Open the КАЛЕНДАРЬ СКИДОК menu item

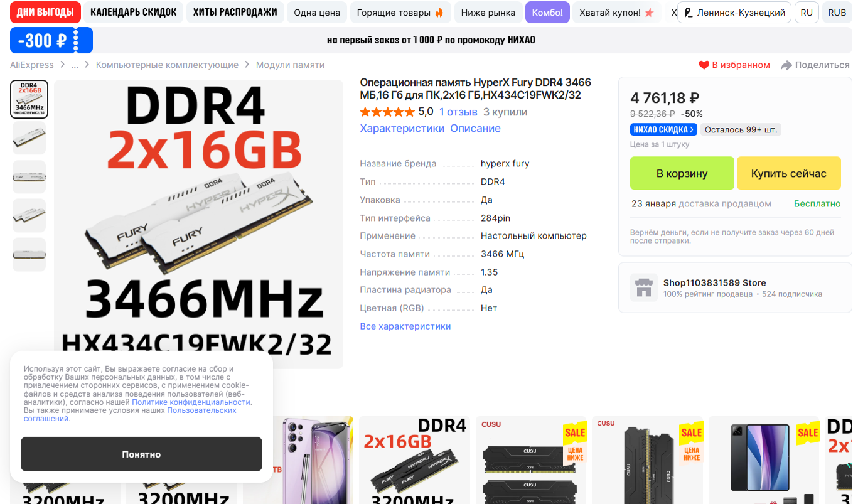point(134,13)
